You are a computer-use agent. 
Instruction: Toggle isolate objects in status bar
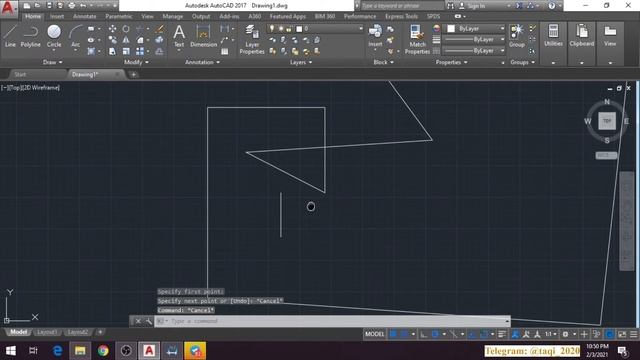click(596, 334)
